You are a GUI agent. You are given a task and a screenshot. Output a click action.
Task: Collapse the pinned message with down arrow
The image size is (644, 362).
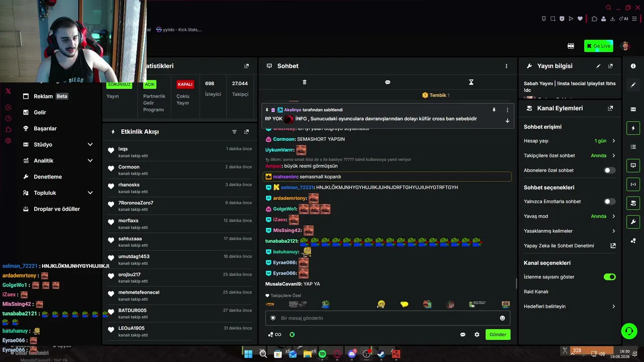(507, 121)
